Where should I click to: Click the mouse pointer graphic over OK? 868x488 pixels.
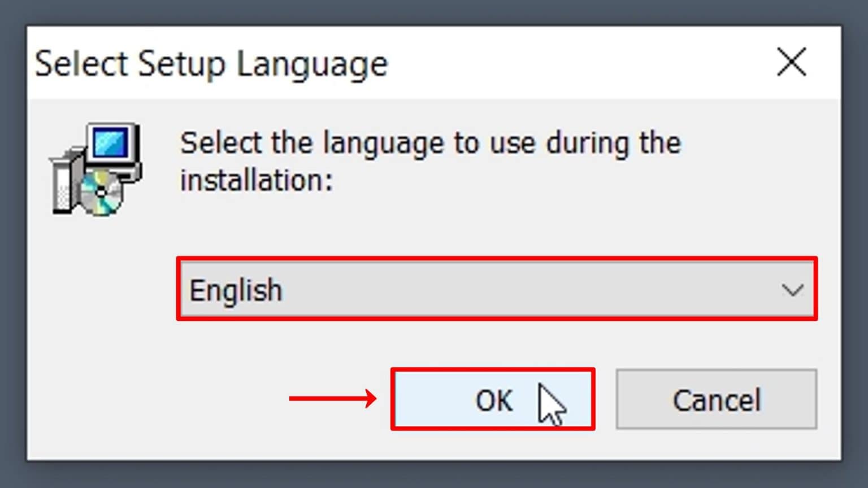tap(551, 405)
